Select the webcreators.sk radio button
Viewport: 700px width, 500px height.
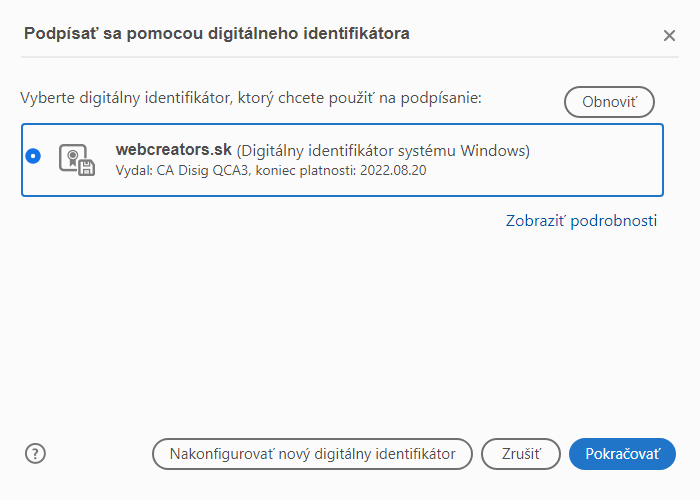click(34, 156)
